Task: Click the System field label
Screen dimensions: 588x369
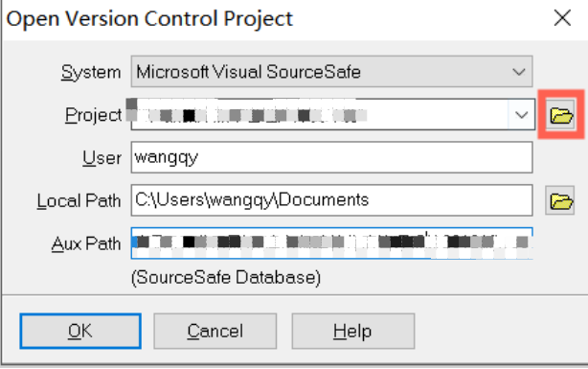Action: [x=91, y=72]
